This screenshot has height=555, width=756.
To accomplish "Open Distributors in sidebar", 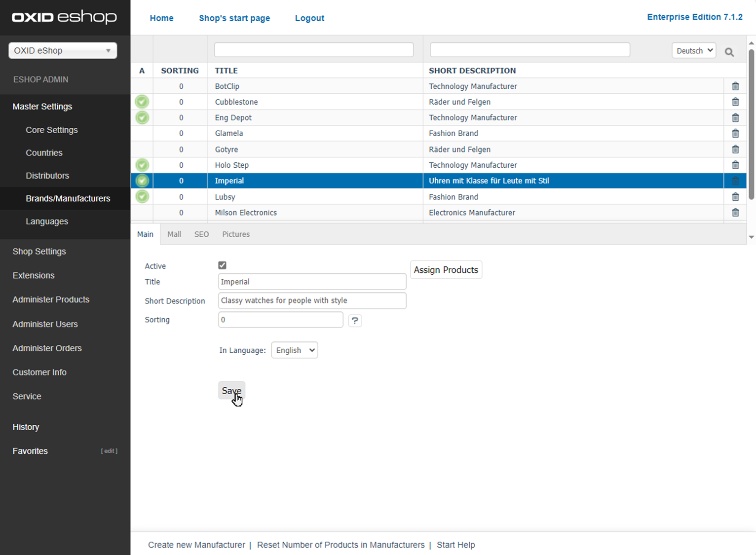I will [x=47, y=176].
